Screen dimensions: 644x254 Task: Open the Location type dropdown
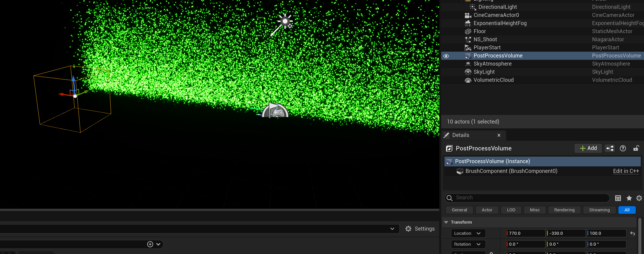click(x=468, y=233)
